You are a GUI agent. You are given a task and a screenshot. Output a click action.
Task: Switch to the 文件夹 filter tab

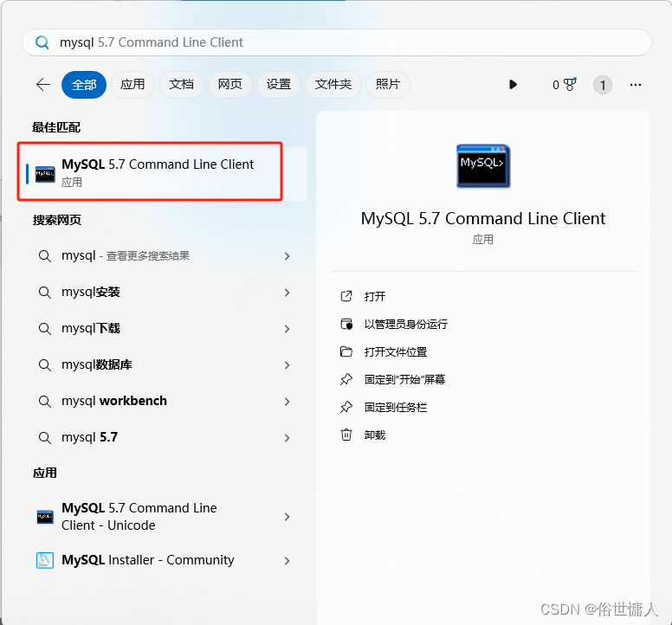click(x=333, y=85)
